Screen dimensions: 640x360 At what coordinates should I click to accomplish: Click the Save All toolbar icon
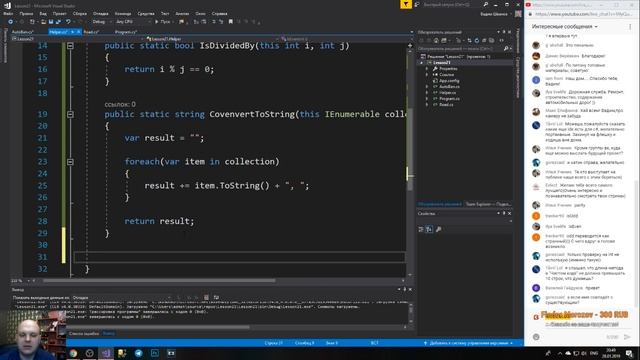pos(58,22)
